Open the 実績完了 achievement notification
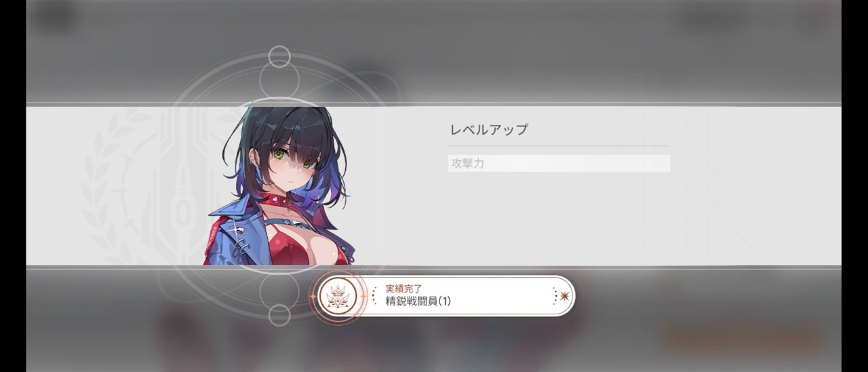This screenshot has height=372, width=868. 445,296
